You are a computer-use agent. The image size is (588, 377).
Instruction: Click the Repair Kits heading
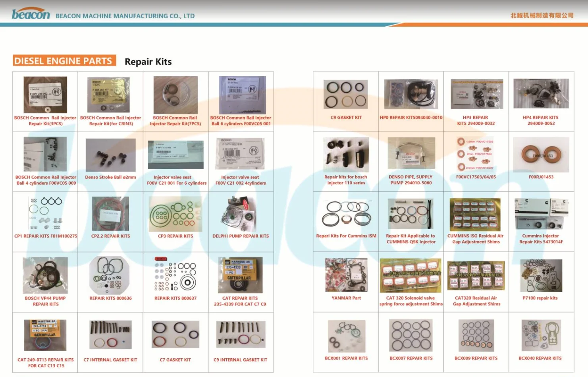point(148,62)
